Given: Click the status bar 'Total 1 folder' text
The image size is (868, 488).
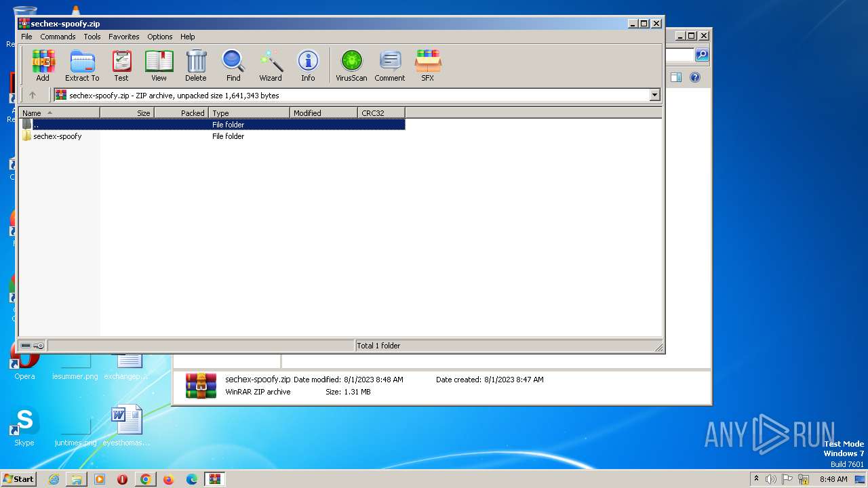Looking at the screenshot, I should [x=378, y=346].
